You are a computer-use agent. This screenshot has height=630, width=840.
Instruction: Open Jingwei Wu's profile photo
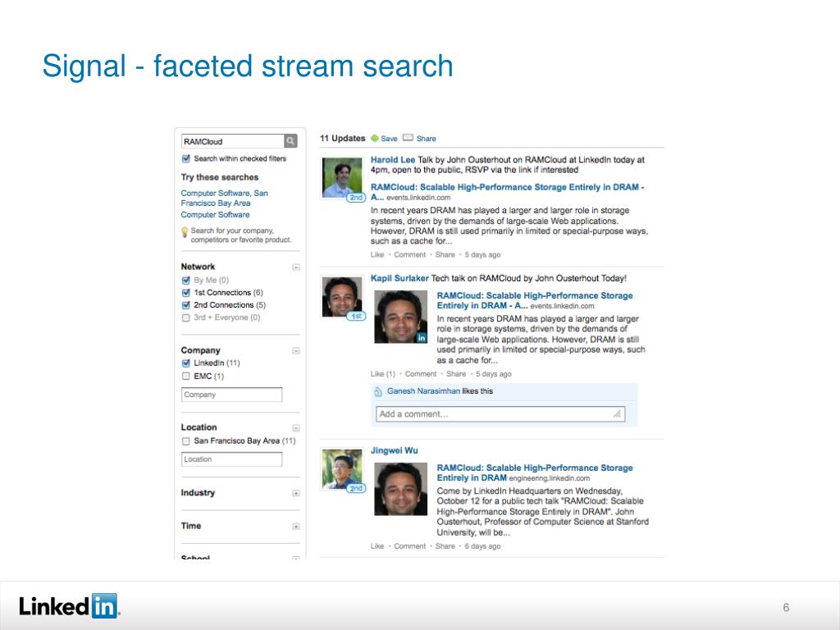[x=342, y=468]
